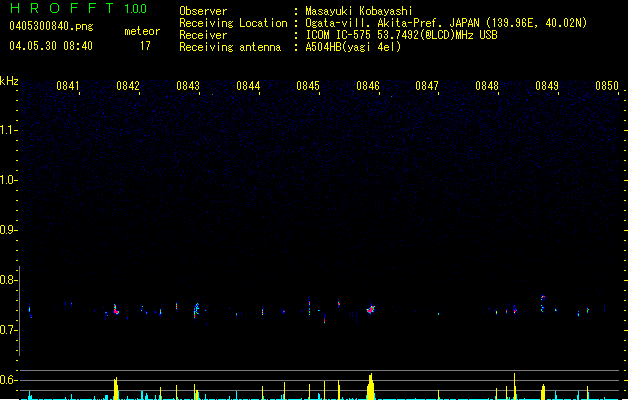629x400 pixels.
Task: Click the 0842 time marker
Action: point(128,86)
